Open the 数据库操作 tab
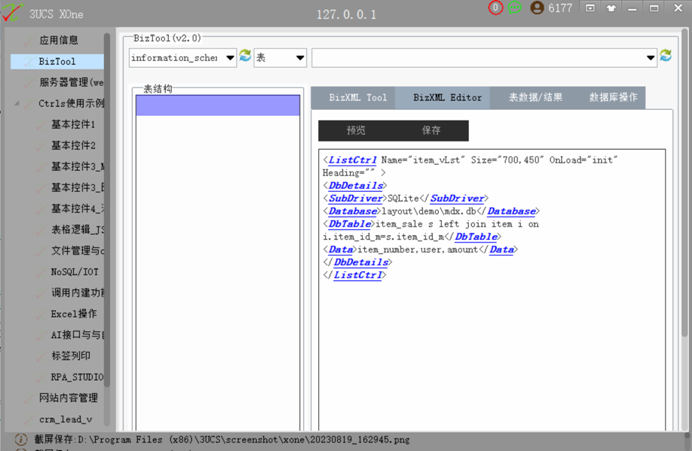 pos(613,98)
